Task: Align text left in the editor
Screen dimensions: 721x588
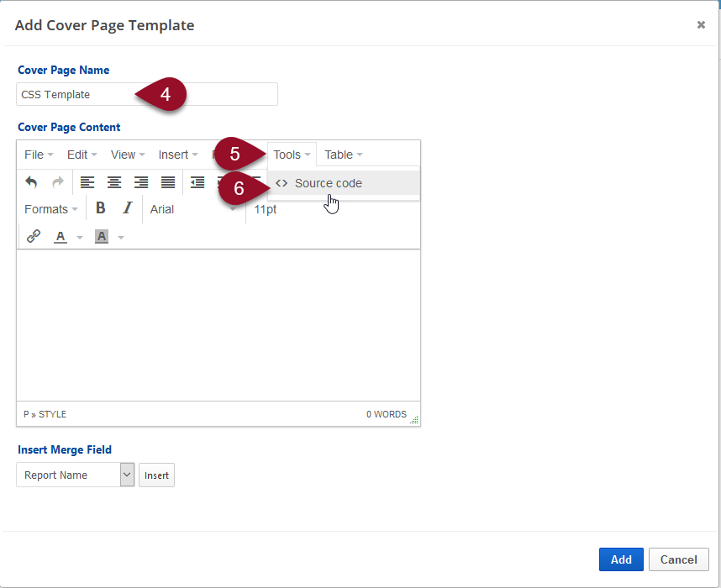Action: point(87,182)
